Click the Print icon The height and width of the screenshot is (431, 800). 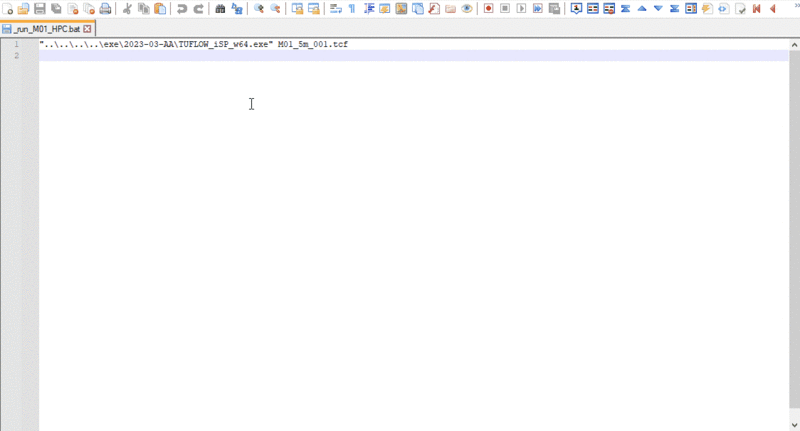(105, 9)
